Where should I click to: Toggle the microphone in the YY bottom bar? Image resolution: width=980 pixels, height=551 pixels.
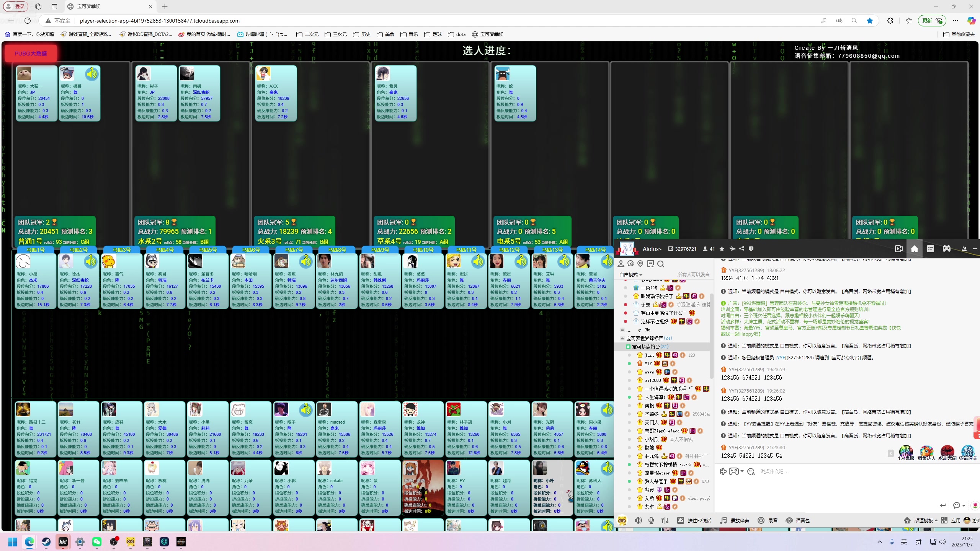coord(651,520)
